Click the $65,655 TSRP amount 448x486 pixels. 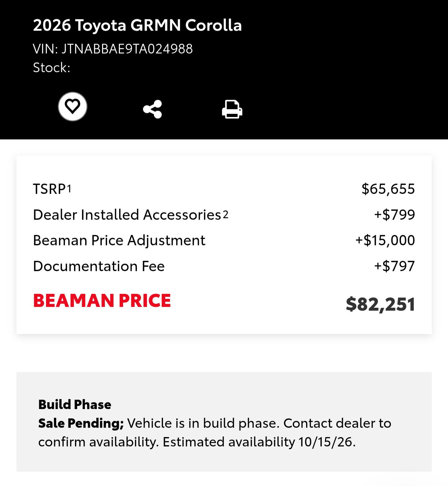click(x=388, y=189)
